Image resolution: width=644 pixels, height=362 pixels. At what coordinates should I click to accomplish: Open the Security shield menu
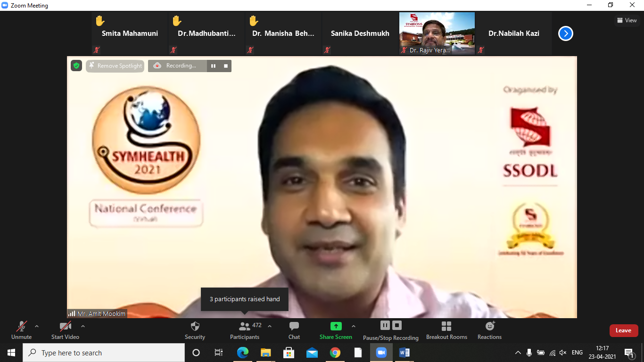coord(195,330)
